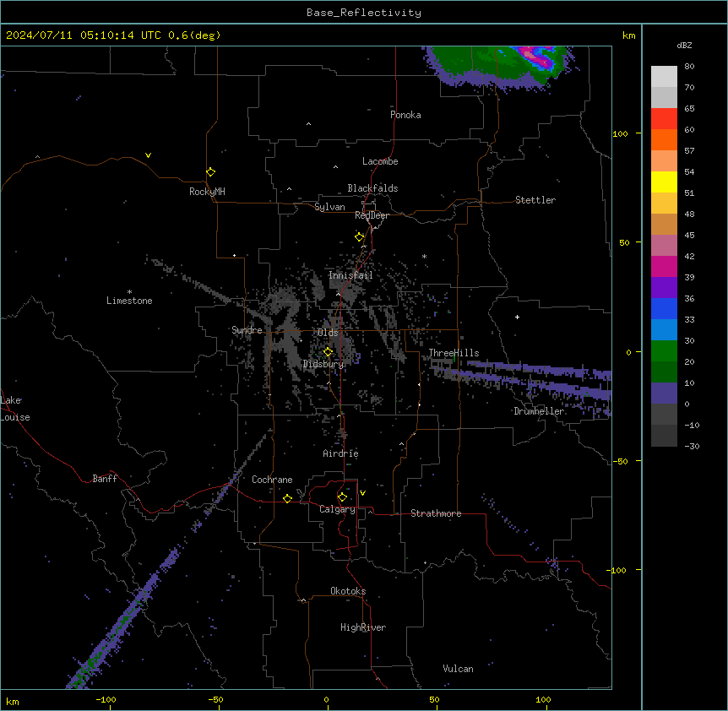This screenshot has height=711, width=728.
Task: Select the Okotoks label
Action: pos(348,591)
